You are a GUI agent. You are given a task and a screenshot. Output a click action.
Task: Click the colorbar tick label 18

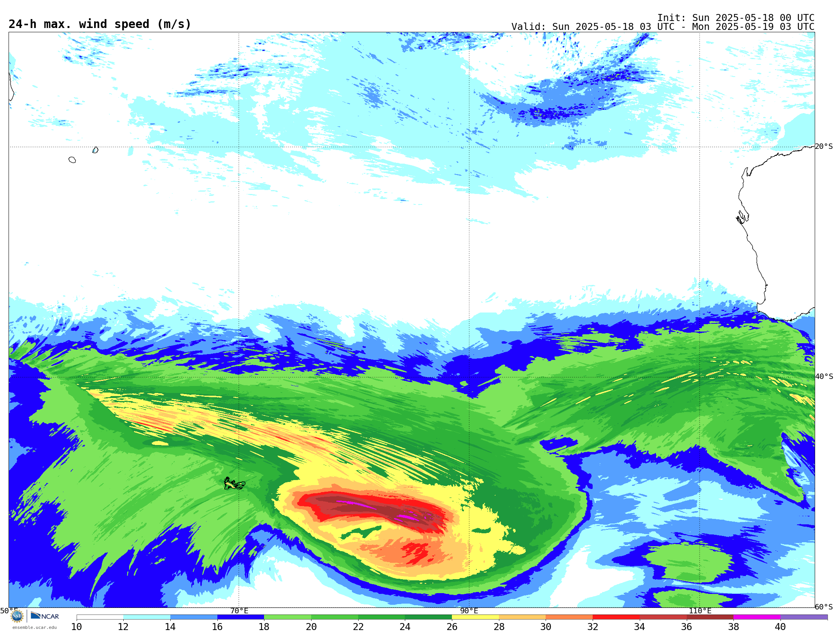click(x=264, y=627)
